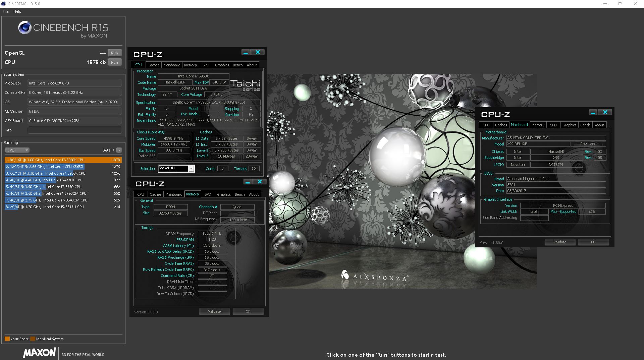Select ranking entry Intel Core i7-3840QM

(x=63, y=200)
